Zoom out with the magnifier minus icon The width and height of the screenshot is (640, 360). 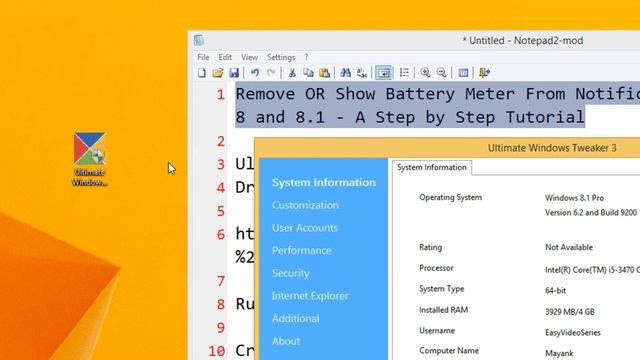(441, 73)
